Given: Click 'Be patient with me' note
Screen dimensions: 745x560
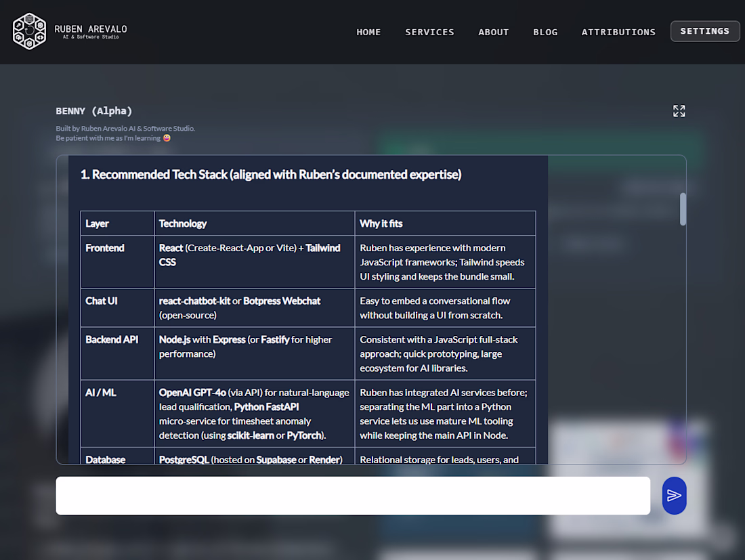Looking at the screenshot, I should pos(113,137).
